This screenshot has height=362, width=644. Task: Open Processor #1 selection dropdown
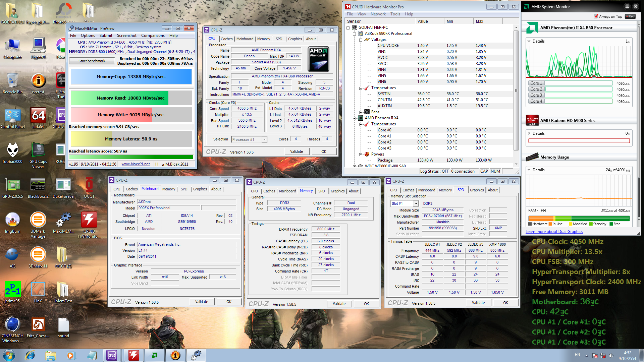(264, 139)
